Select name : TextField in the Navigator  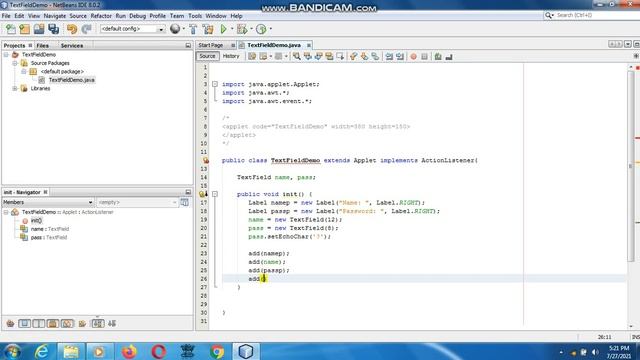pos(50,229)
